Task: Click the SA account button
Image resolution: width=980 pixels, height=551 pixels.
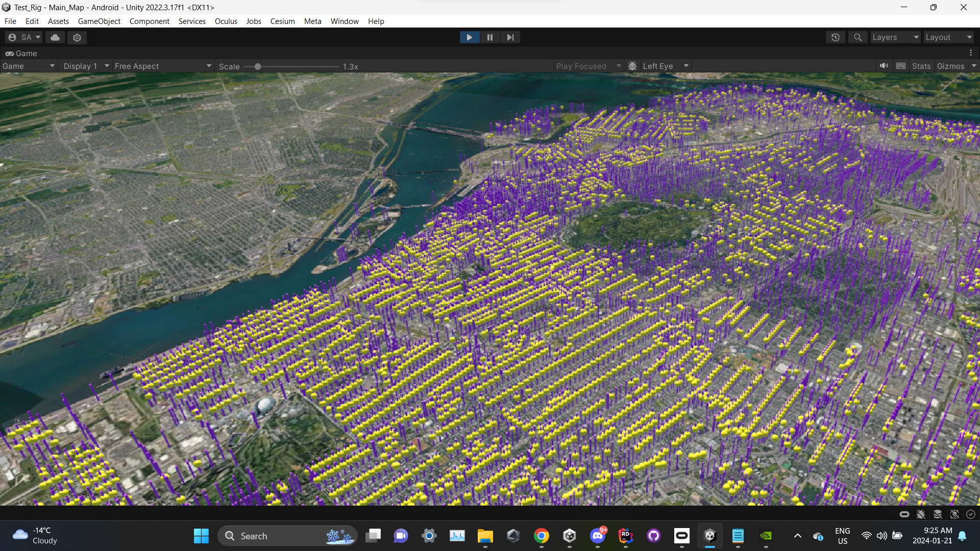Action: [x=24, y=37]
